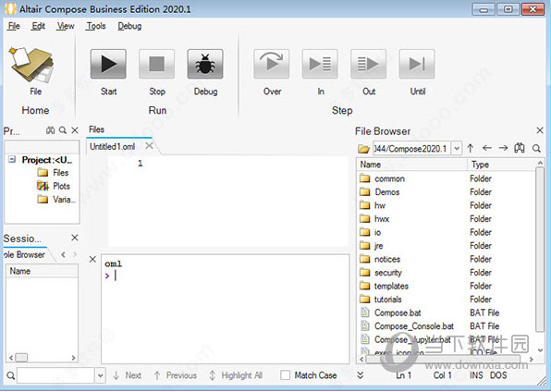This screenshot has width=551, height=392.
Task: Run Until cursor step button
Action: (x=417, y=64)
